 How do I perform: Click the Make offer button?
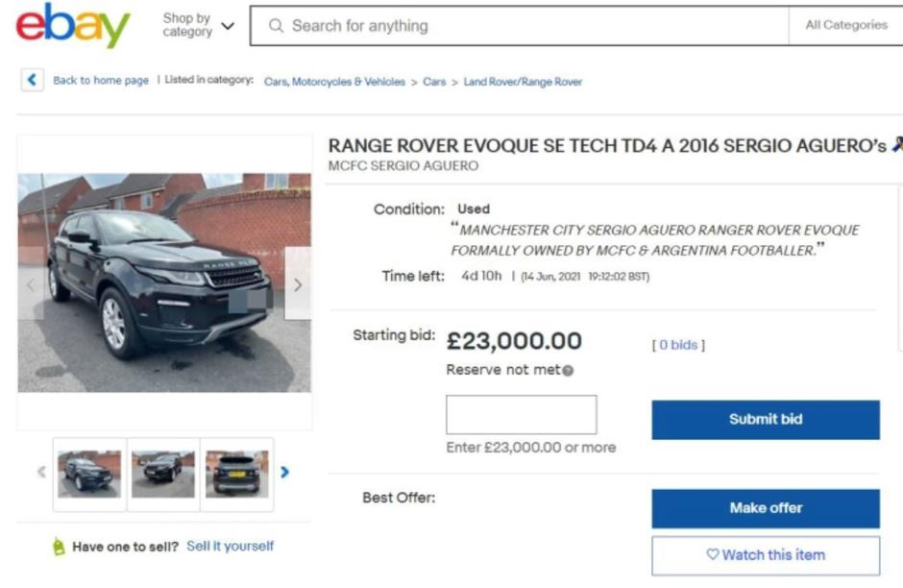[765, 508]
